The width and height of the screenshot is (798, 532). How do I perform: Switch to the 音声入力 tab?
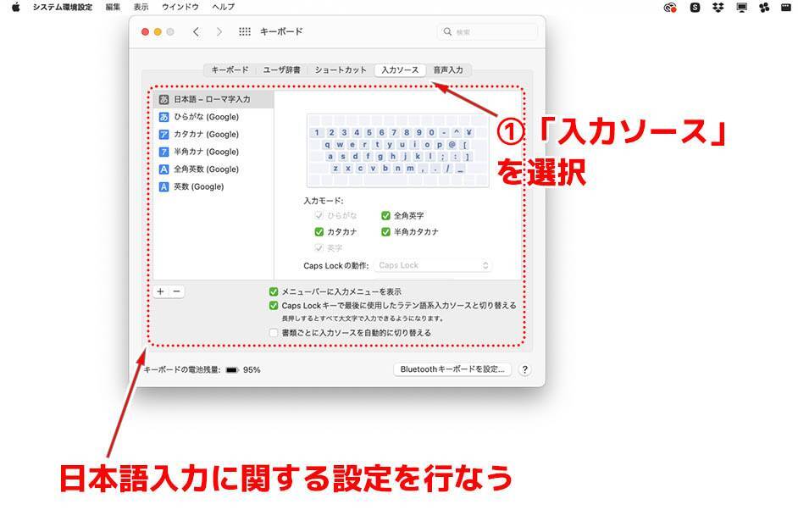click(448, 69)
